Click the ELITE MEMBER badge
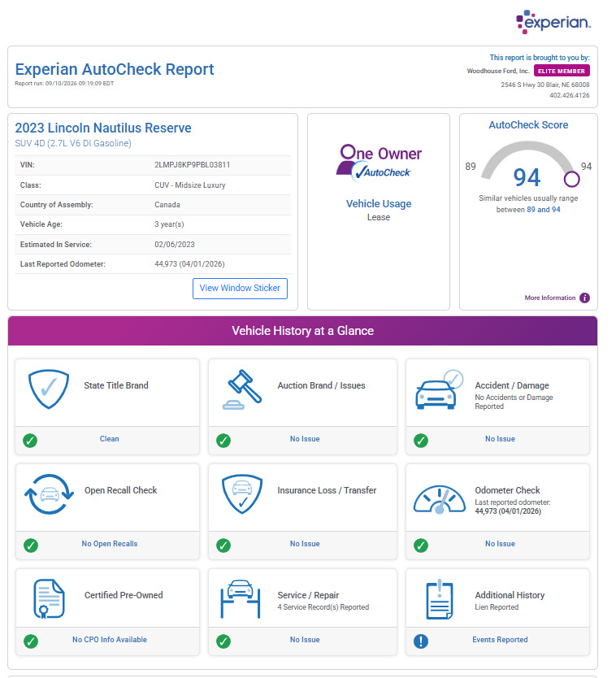 tap(562, 71)
